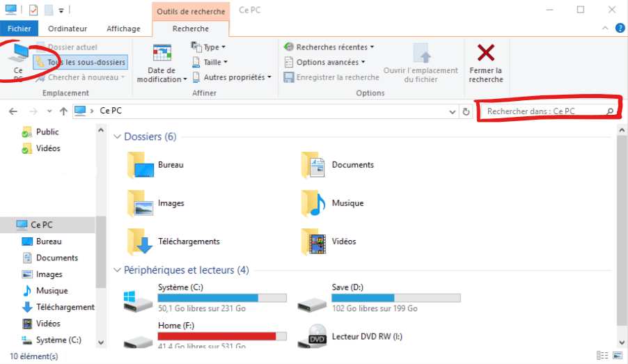Click the address bar showing Ce PC
The width and height of the screenshot is (628, 364).
(265, 111)
